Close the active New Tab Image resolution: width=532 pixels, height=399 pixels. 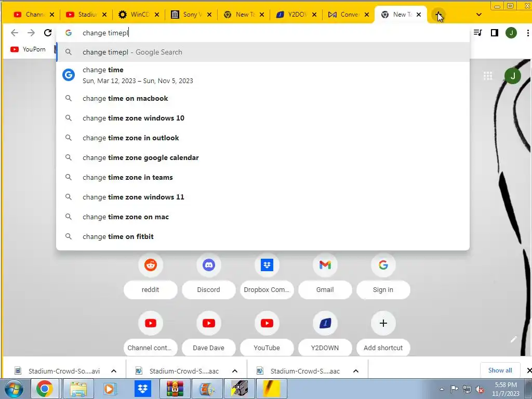pyautogui.click(x=419, y=15)
